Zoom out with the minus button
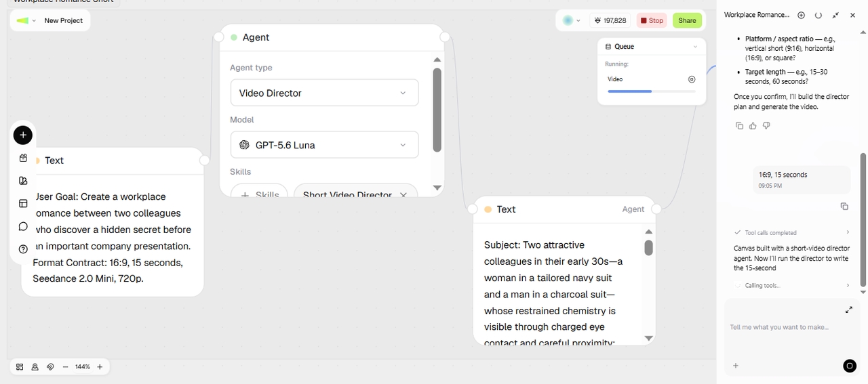Image resolution: width=868 pixels, height=384 pixels. (x=65, y=367)
